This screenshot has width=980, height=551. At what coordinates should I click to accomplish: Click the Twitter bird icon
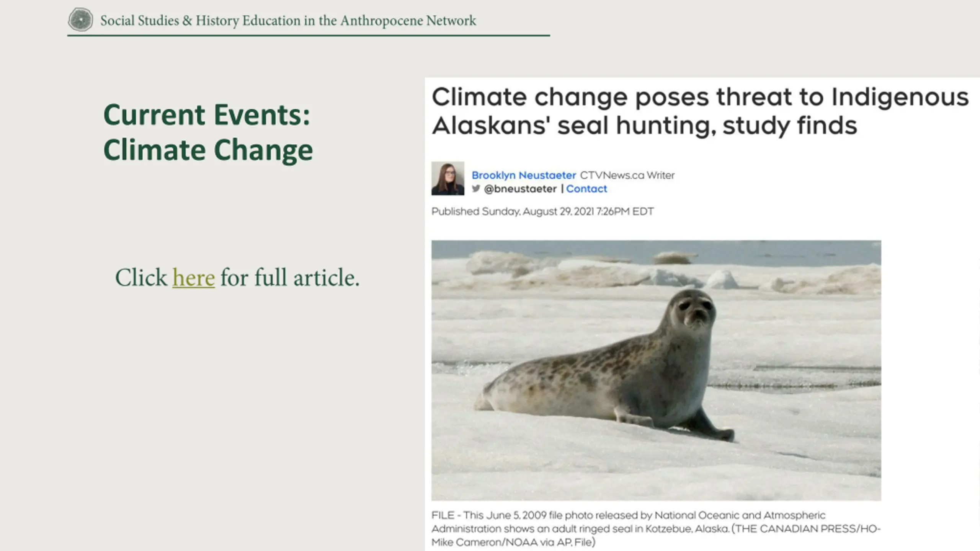[476, 188]
